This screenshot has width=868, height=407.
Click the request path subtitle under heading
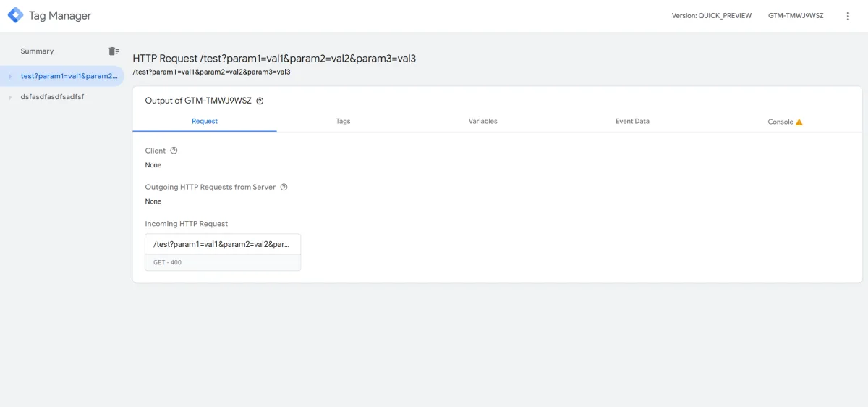point(212,72)
